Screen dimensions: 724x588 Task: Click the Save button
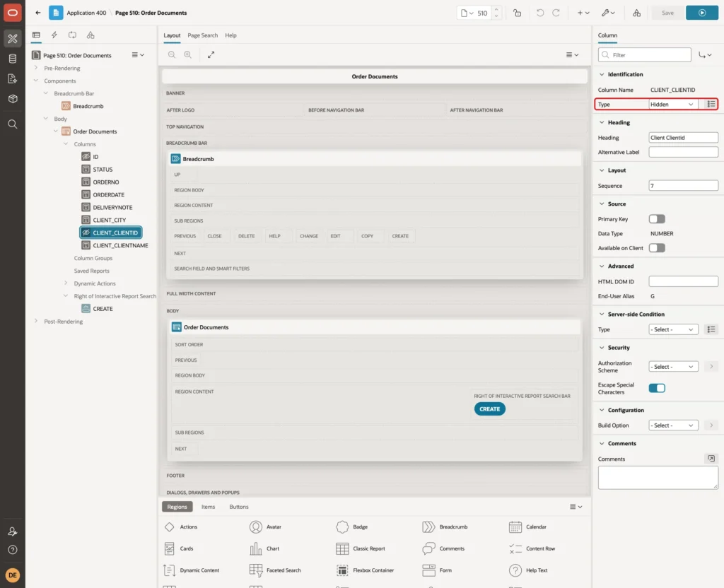[x=667, y=13]
